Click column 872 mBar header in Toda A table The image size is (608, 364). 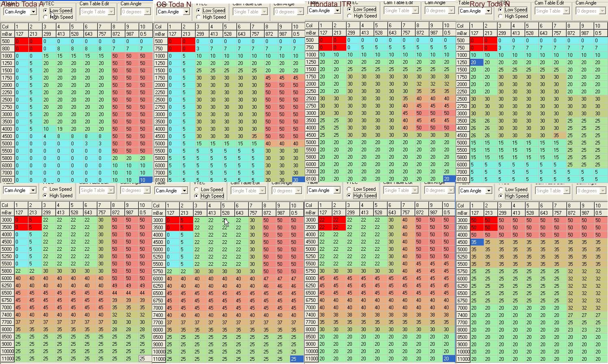click(118, 34)
